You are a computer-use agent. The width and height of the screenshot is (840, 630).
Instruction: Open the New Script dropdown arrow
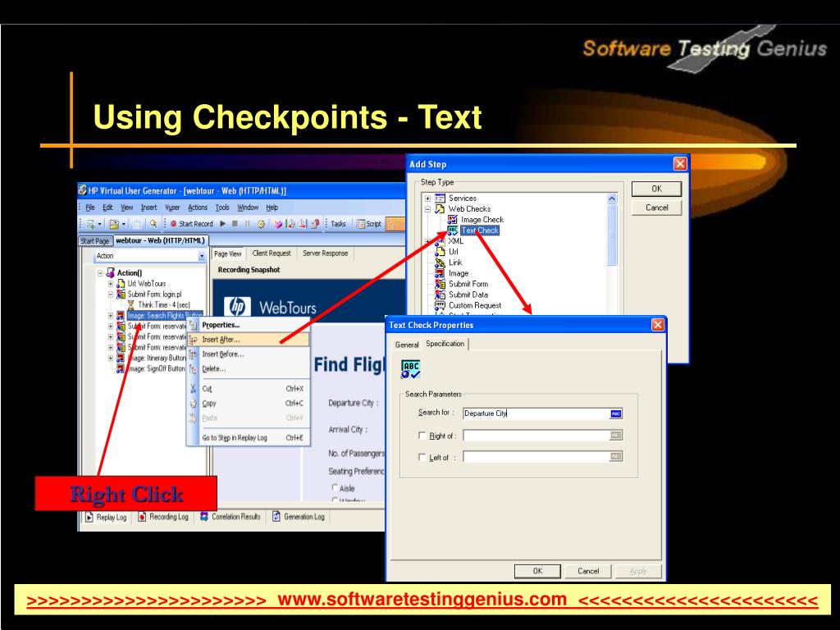[99, 224]
